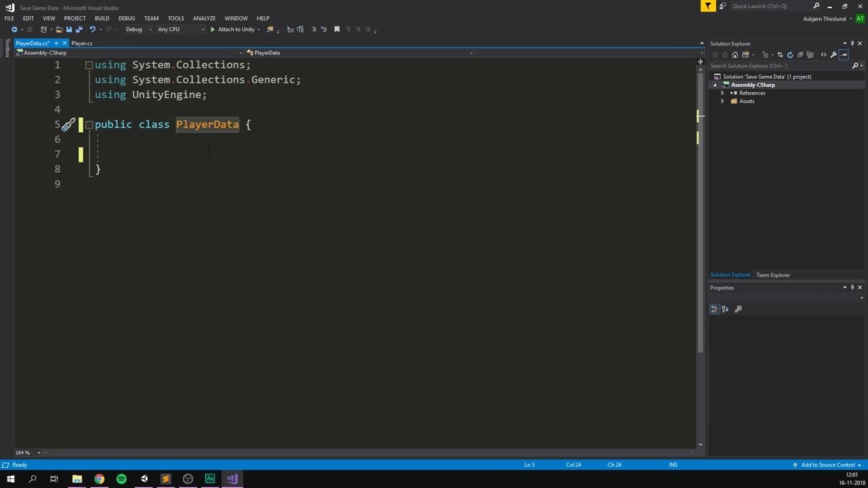Open the DEBUG menu
Image resolution: width=868 pixels, height=488 pixels.
pyautogui.click(x=127, y=18)
